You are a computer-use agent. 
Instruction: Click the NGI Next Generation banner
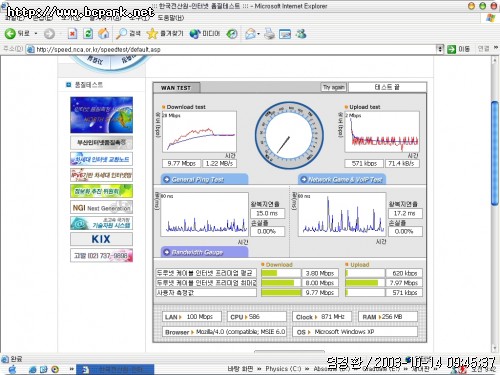pos(101,207)
